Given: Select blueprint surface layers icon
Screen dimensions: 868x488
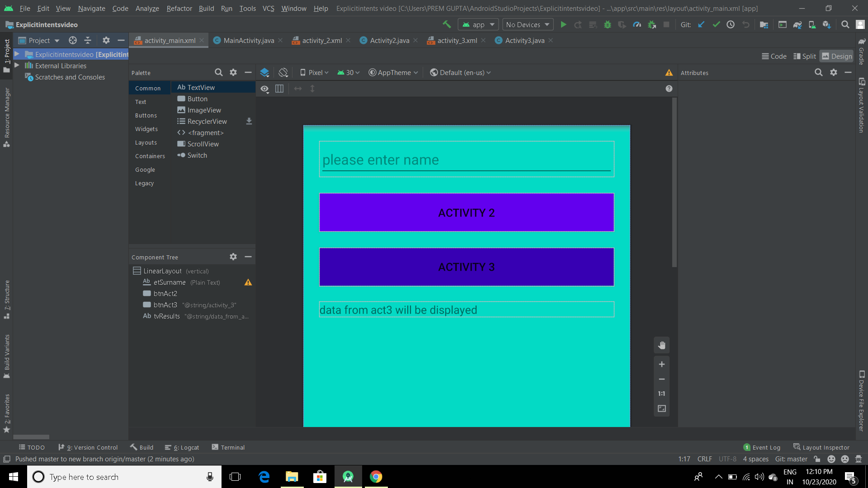Looking at the screenshot, I should [x=264, y=72].
